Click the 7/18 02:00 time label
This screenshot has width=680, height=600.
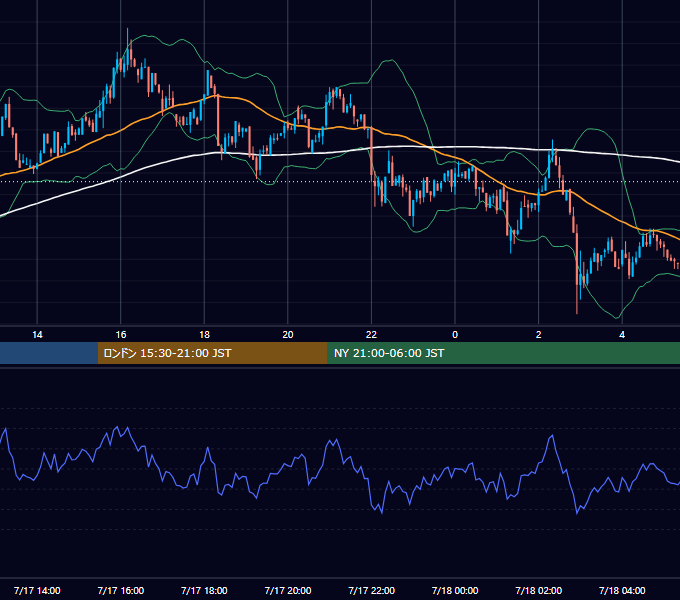539,590
